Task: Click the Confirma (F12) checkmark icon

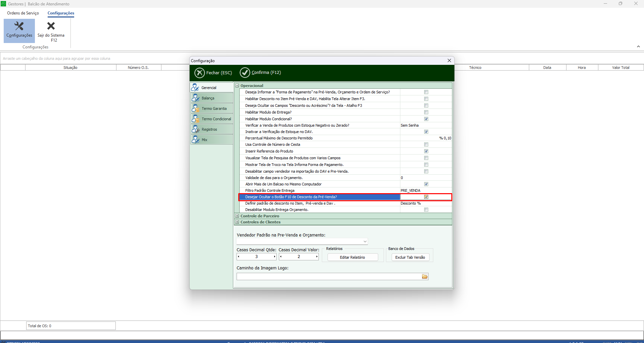Action: click(x=245, y=73)
